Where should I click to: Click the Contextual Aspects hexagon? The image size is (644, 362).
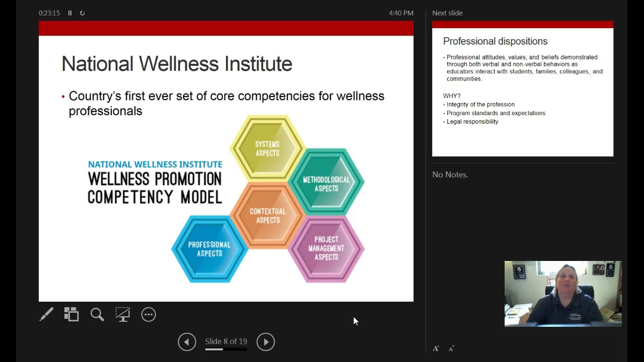tap(268, 216)
